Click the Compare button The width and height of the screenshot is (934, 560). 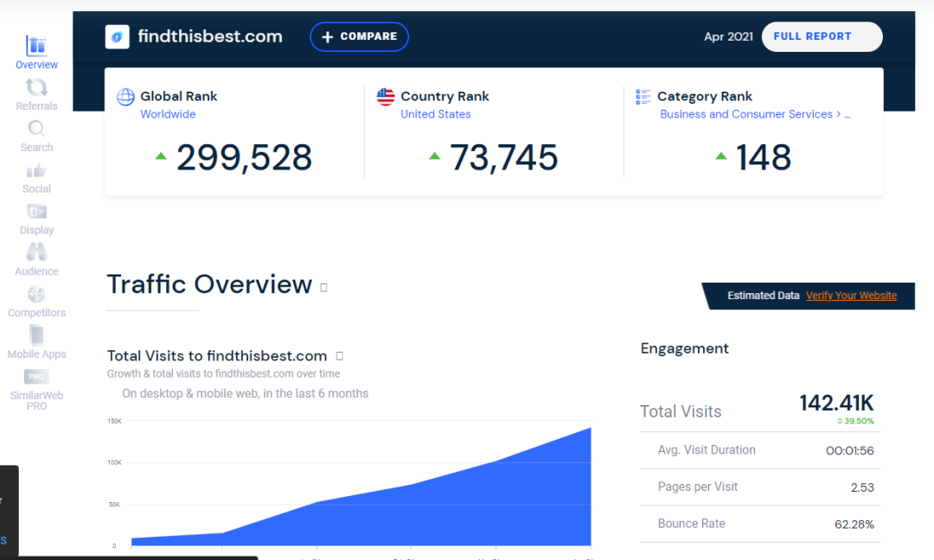tap(359, 37)
